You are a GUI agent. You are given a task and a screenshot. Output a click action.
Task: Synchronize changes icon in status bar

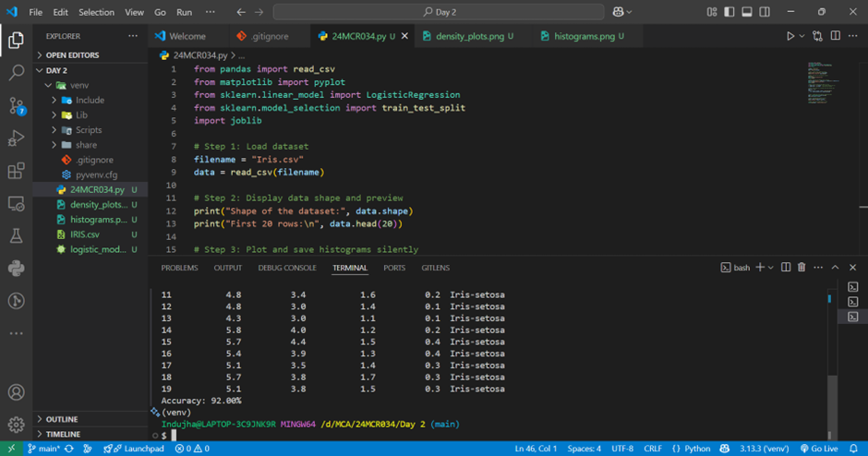click(69, 449)
